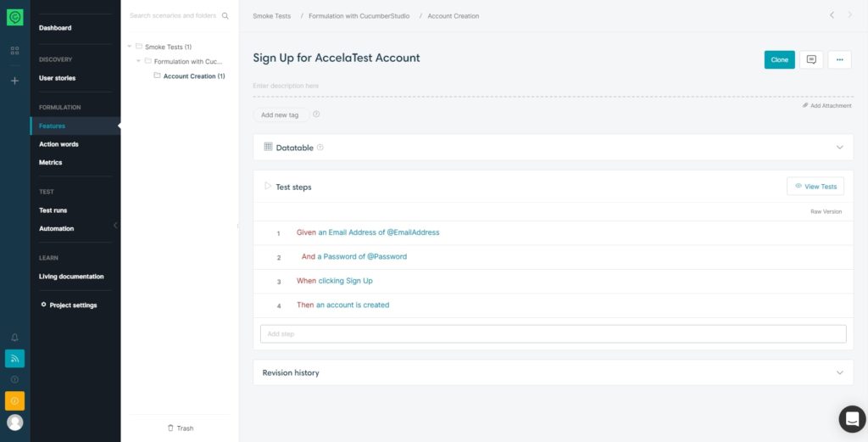The width and height of the screenshot is (868, 442).
Task: Click the search scenarios and folders field
Action: [173, 15]
